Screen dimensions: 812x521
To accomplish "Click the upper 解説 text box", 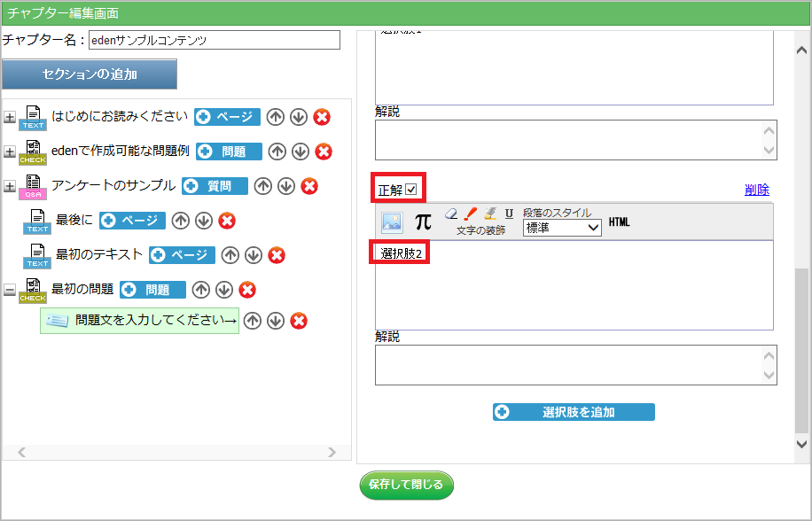I will click(576, 140).
